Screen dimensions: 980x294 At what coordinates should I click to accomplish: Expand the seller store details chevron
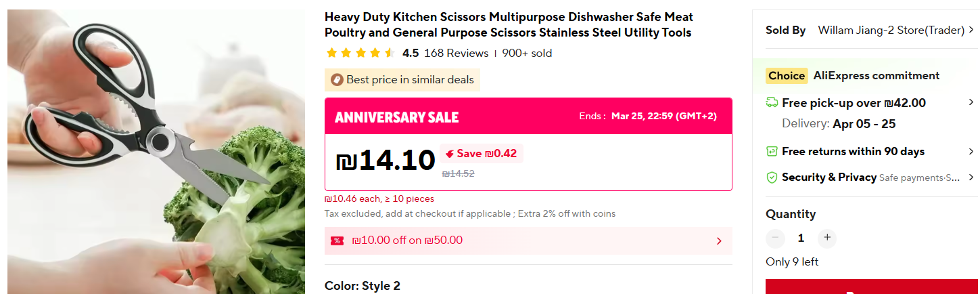tap(971, 30)
